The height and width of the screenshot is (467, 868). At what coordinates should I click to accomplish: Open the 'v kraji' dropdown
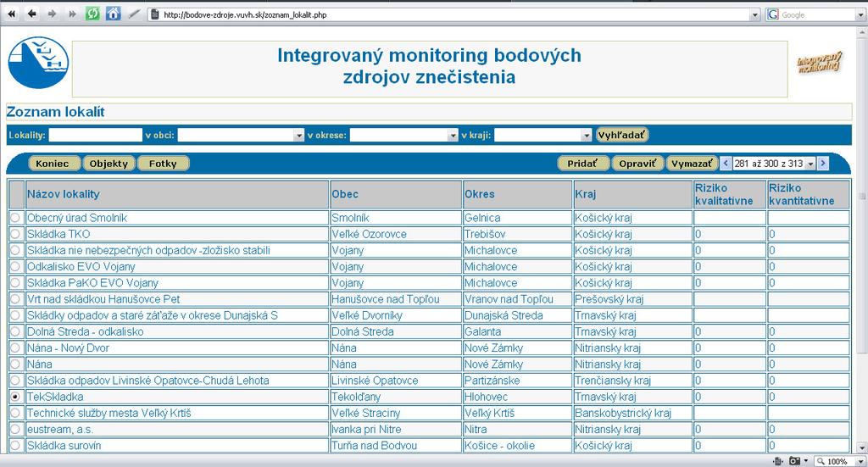click(x=587, y=135)
